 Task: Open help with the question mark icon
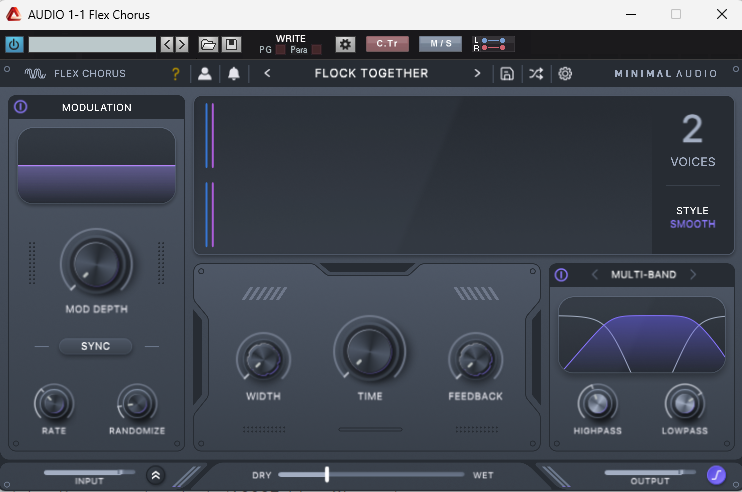pos(176,73)
